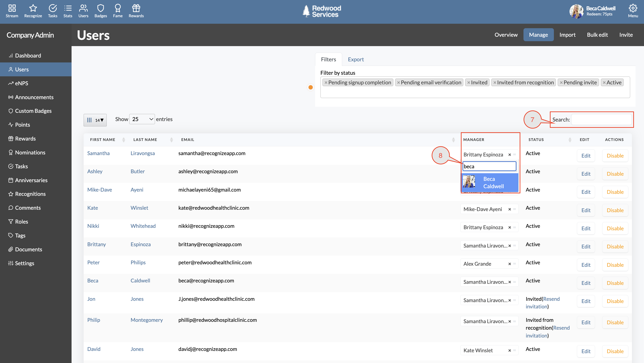Click Edit for Beca Caldwell row
The width and height of the screenshot is (644, 363).
coord(586,283)
